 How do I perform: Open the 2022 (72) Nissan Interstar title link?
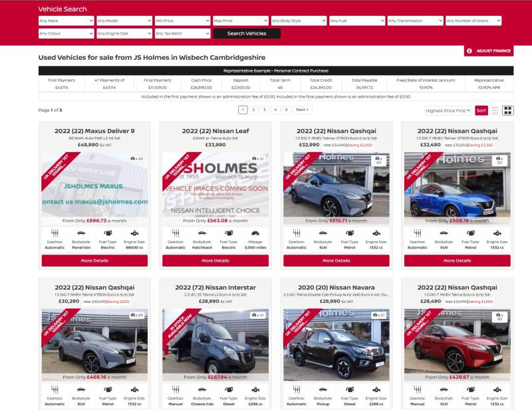click(x=215, y=287)
